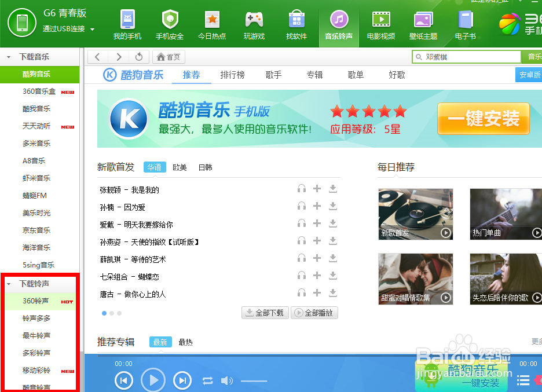Click the 酷狗音乐 K logo
This screenshot has width=542, height=392.
pyautogui.click(x=109, y=75)
